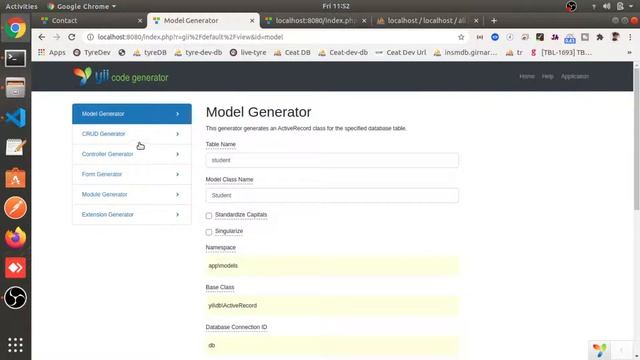Viewport: 640px width, 360px height.
Task: Click Database Connection ID field
Action: [332, 345]
